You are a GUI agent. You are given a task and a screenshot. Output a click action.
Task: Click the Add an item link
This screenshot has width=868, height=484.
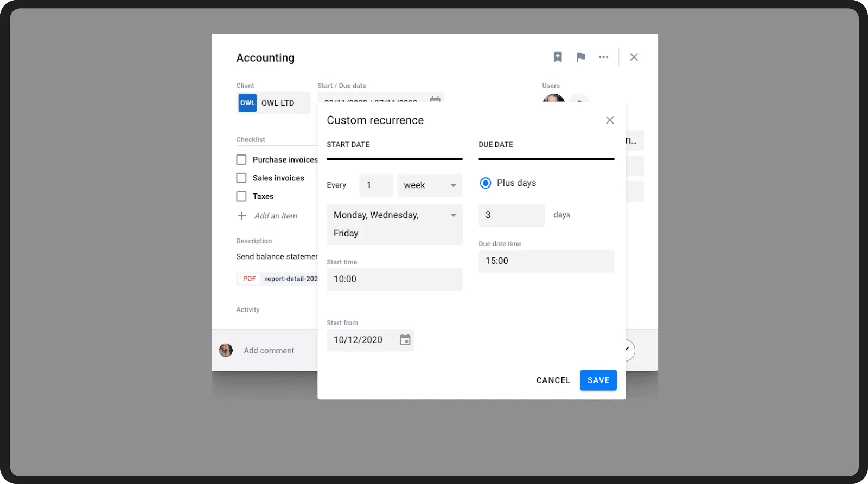[276, 216]
